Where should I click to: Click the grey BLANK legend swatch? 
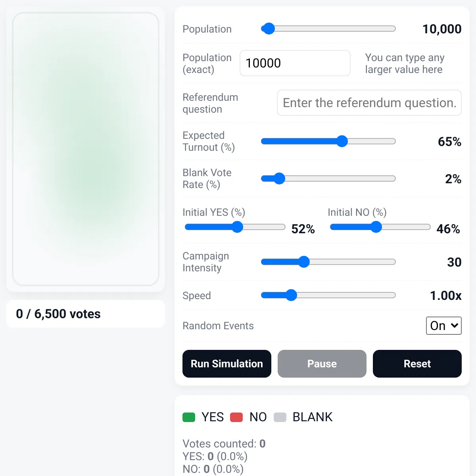coord(280,417)
